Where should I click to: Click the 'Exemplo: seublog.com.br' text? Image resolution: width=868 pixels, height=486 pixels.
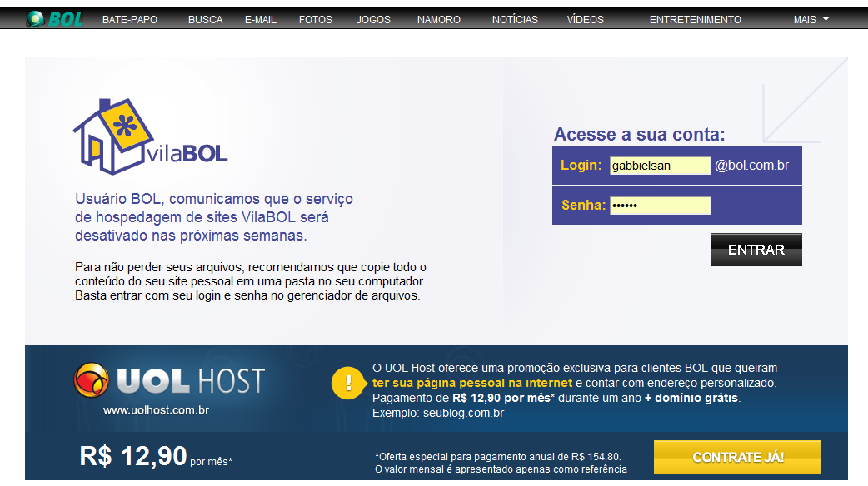click(x=438, y=413)
